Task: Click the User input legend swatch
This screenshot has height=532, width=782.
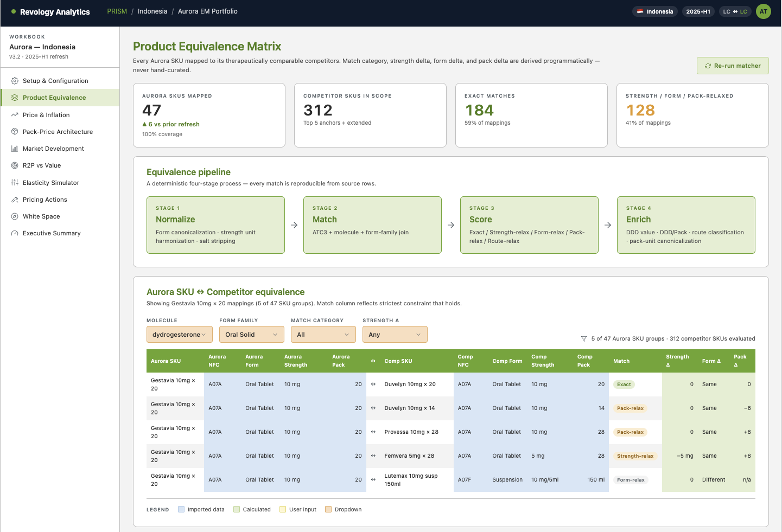Action: click(x=283, y=509)
